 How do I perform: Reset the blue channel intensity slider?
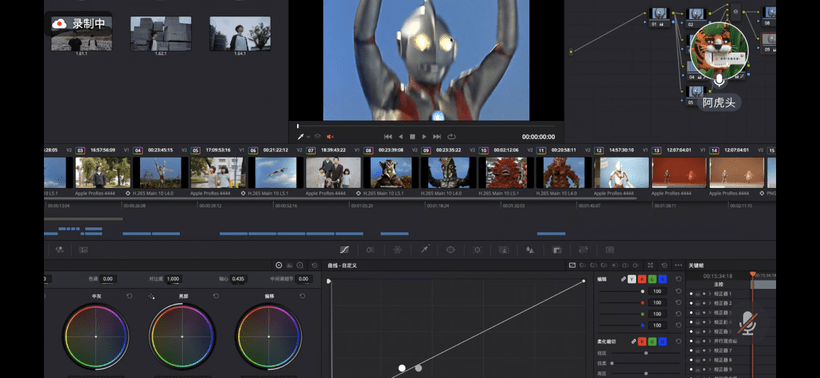[679, 325]
